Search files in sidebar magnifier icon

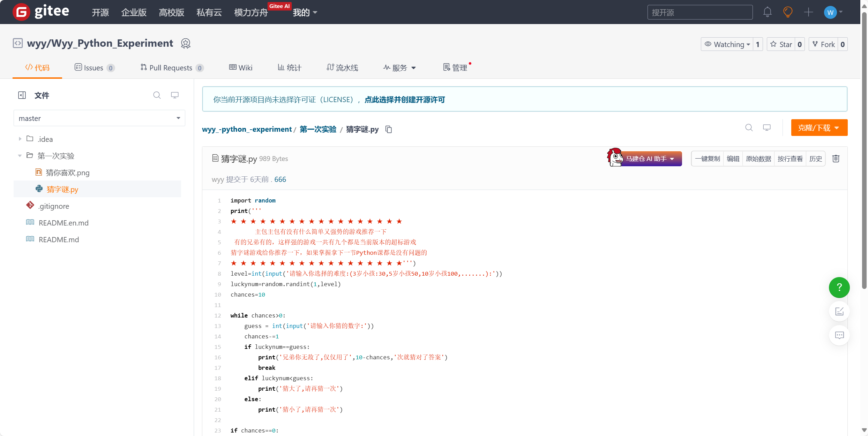tap(157, 95)
